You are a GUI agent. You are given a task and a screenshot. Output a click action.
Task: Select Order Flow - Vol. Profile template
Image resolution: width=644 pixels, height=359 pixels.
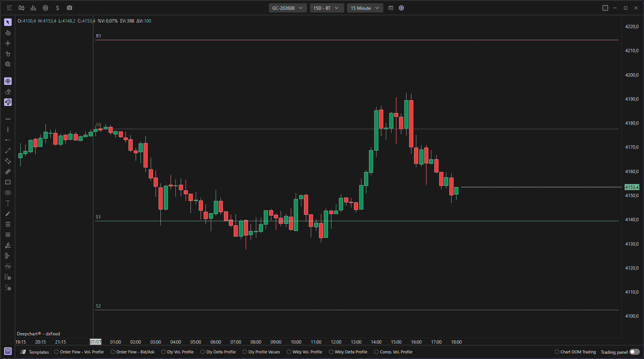[79, 352]
